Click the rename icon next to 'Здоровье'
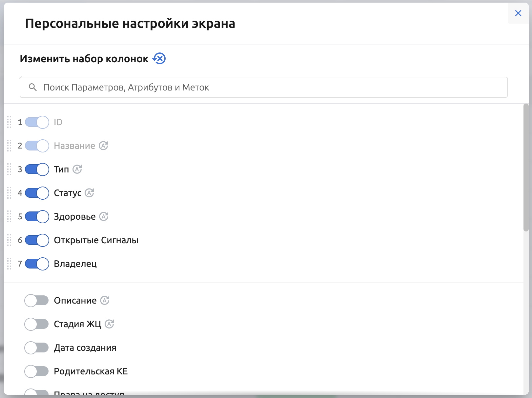Screen dimensions: 532x398 104,216
